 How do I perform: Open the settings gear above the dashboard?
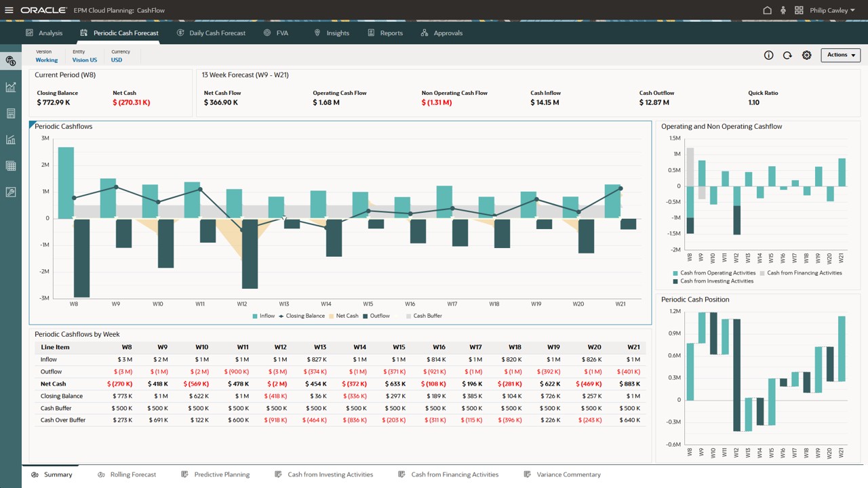(806, 55)
